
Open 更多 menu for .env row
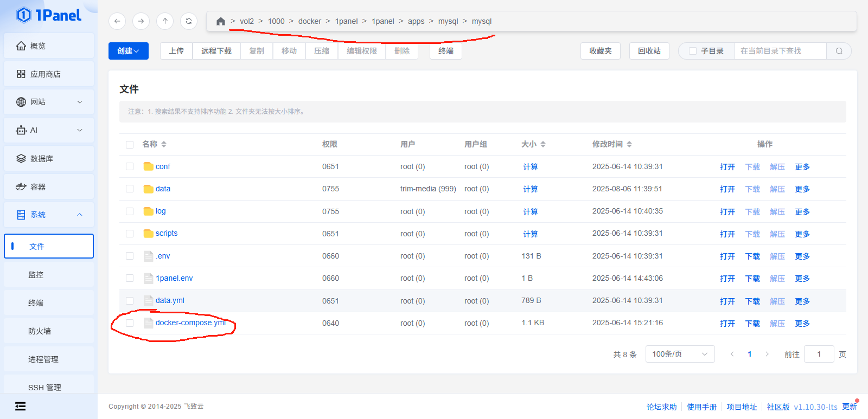coord(802,256)
